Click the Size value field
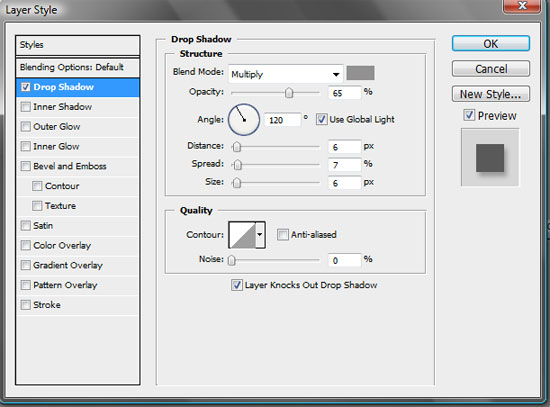 [x=344, y=183]
